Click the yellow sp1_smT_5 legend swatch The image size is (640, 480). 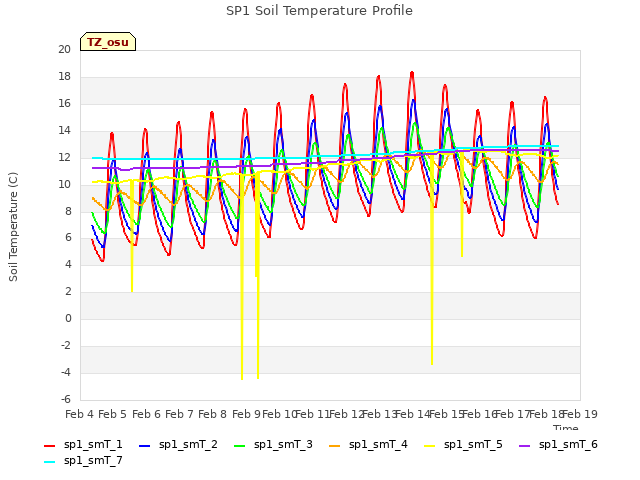point(429,446)
